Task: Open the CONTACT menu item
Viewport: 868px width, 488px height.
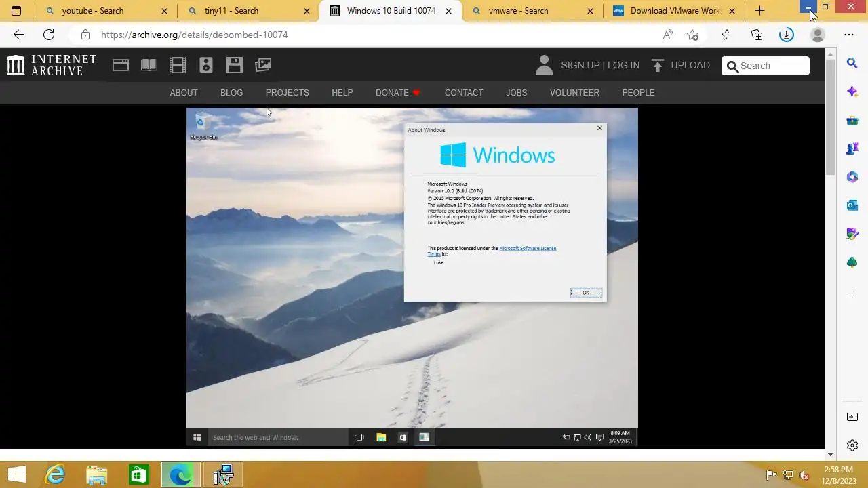Action: [x=464, y=93]
